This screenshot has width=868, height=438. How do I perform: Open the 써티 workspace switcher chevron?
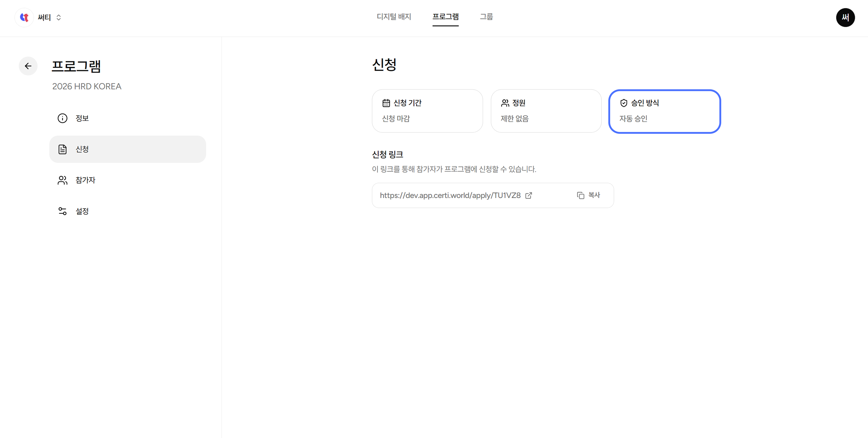click(x=59, y=18)
